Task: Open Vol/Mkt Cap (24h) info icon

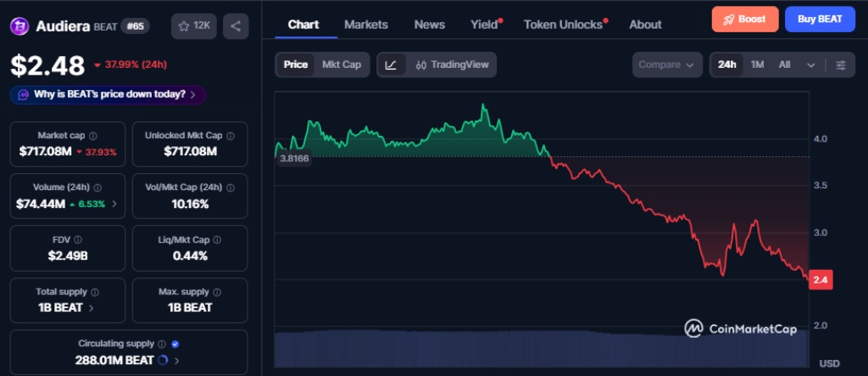Action: [x=231, y=188]
